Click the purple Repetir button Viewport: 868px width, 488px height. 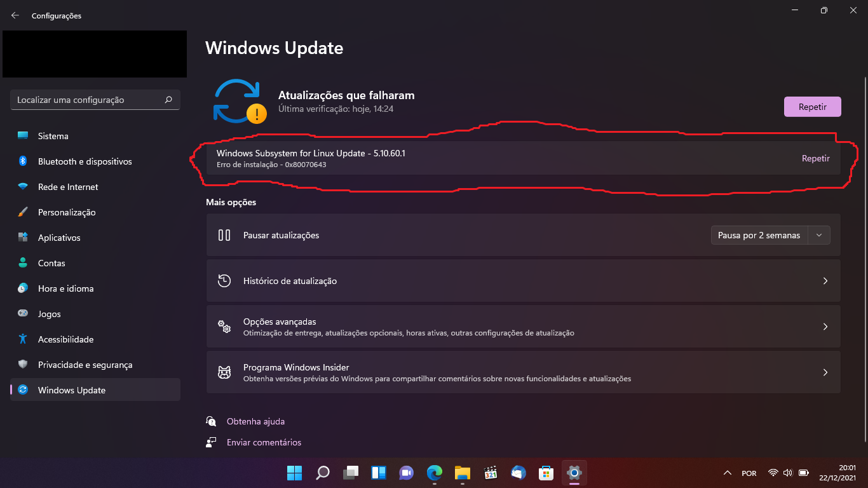pos(813,107)
